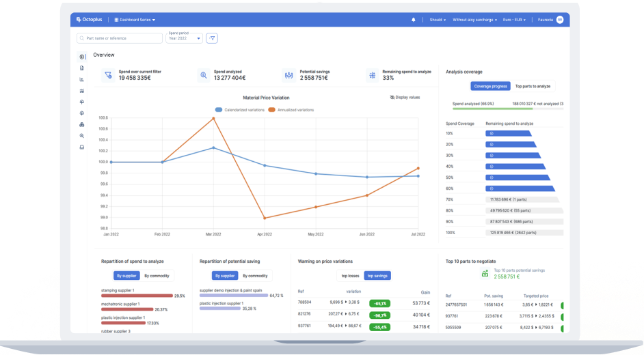Toggle the Annualized variations legend series
Viewport: 644px width, 355px height.
[291, 109]
